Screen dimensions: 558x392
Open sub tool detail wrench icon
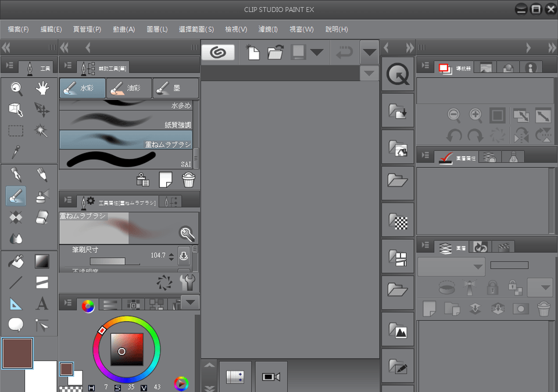coord(188,282)
